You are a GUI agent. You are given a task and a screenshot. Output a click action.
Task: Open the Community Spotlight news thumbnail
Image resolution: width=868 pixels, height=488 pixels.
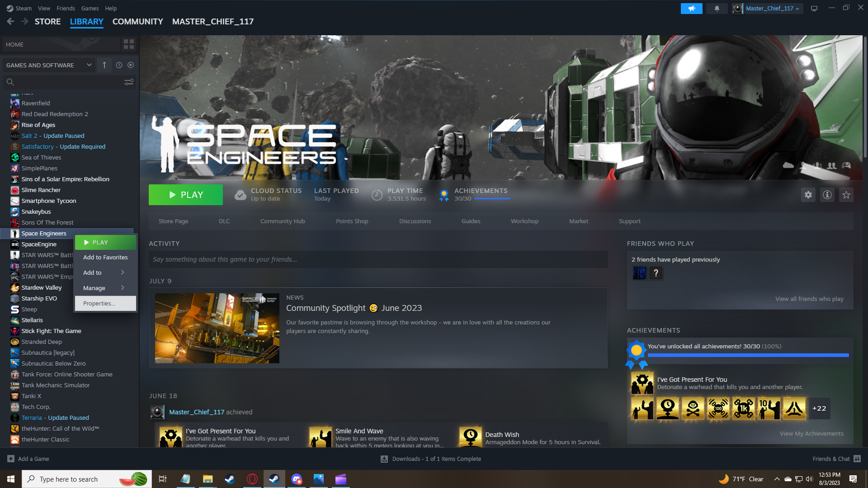coord(217,328)
